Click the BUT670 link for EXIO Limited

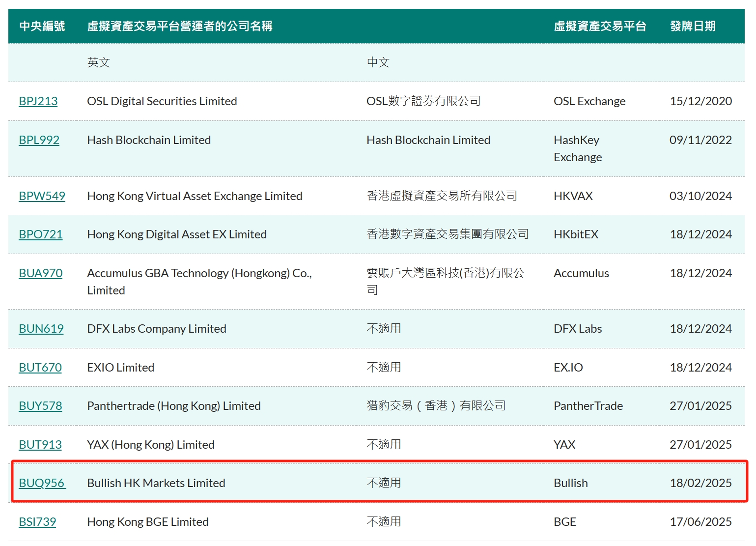click(40, 368)
